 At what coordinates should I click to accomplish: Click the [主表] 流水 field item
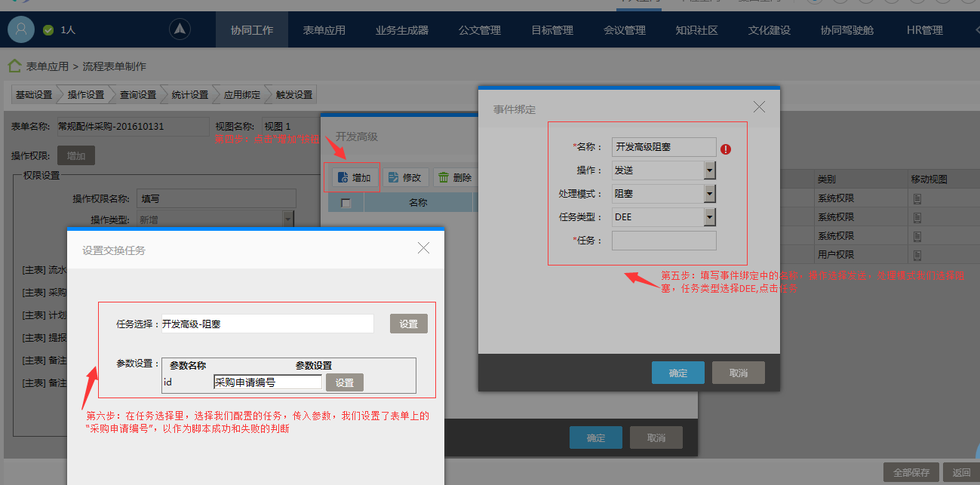click(45, 269)
